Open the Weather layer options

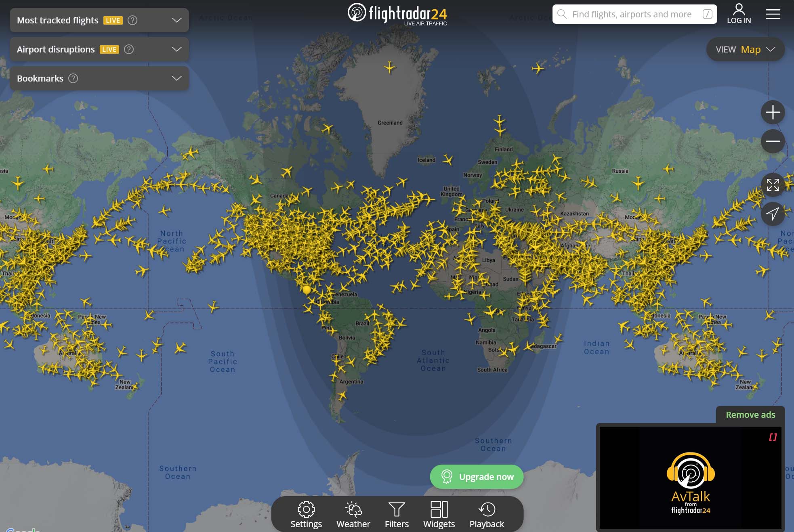click(x=353, y=514)
